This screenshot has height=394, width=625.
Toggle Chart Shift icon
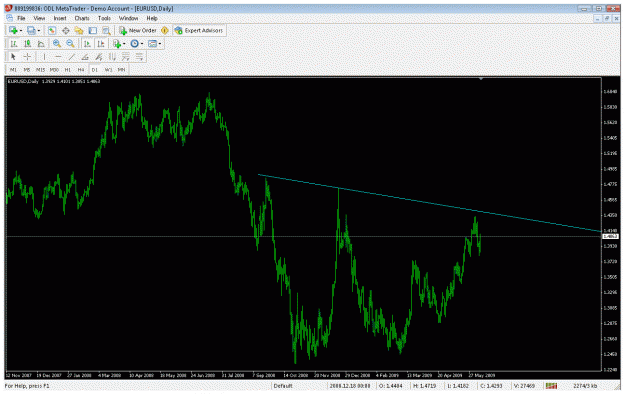click(x=100, y=43)
